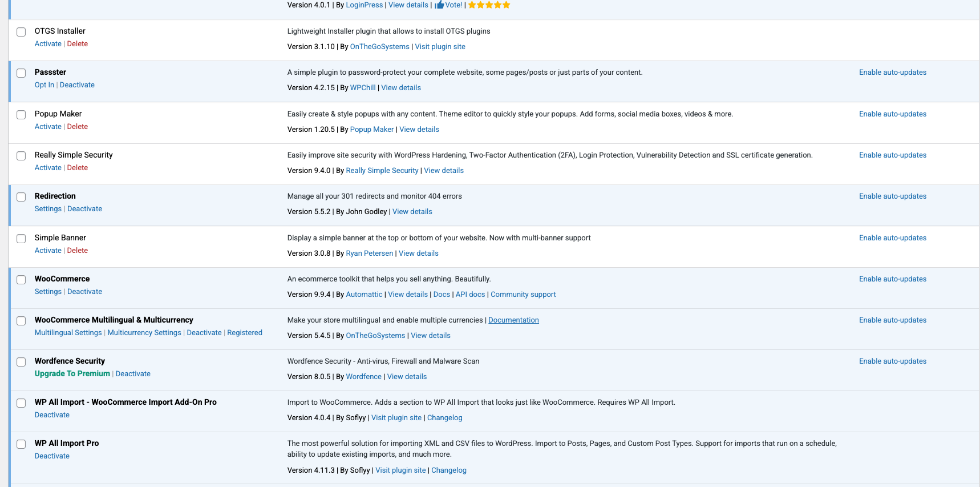Open WooCommerce API docs link

click(x=471, y=295)
